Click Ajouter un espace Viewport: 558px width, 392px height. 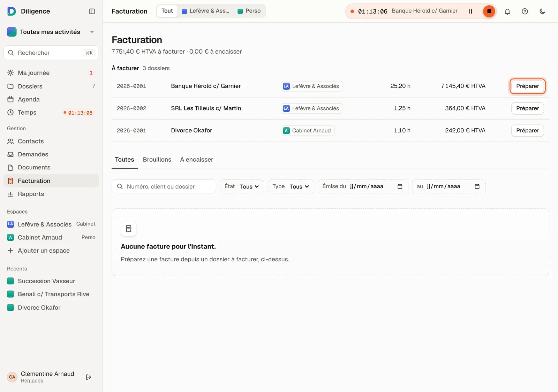point(51,251)
